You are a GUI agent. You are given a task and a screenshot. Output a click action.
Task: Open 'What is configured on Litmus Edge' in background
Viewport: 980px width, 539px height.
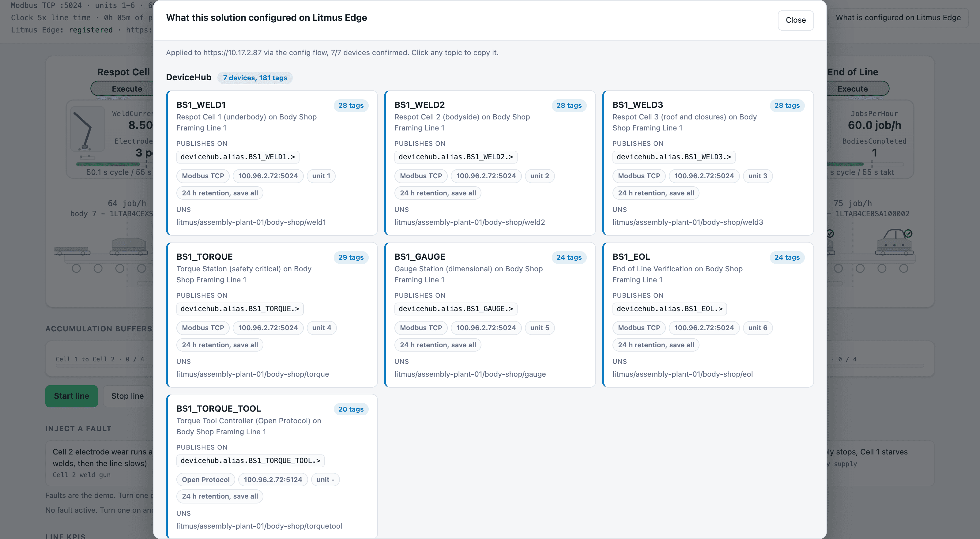coord(898,17)
